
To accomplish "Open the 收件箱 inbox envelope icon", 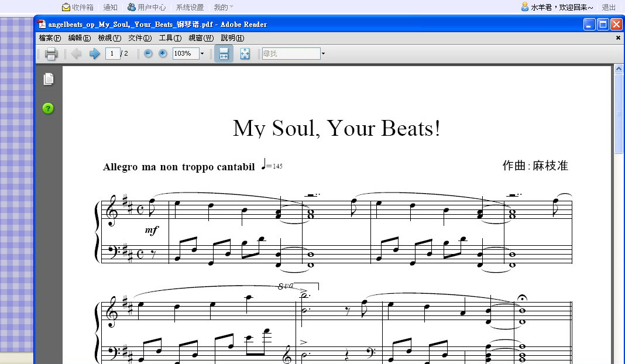I will (66, 7).
